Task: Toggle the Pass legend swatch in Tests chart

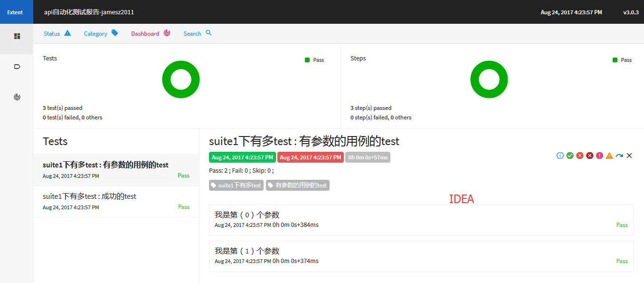Action: coord(307,60)
